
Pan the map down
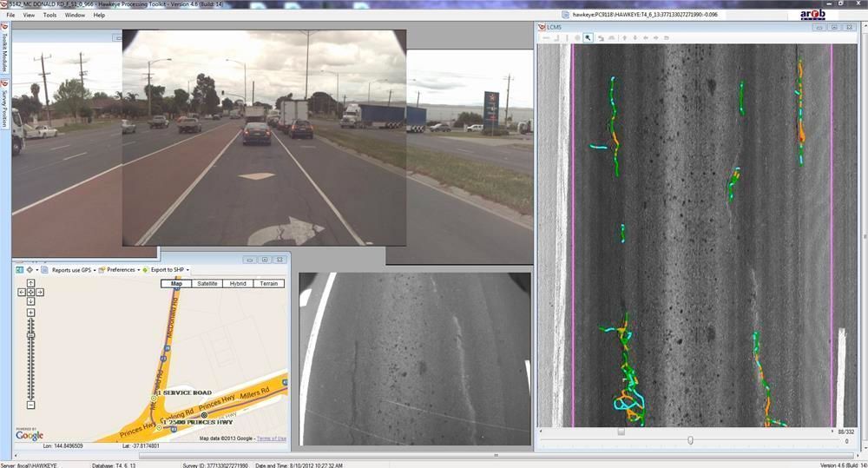[x=31, y=300]
